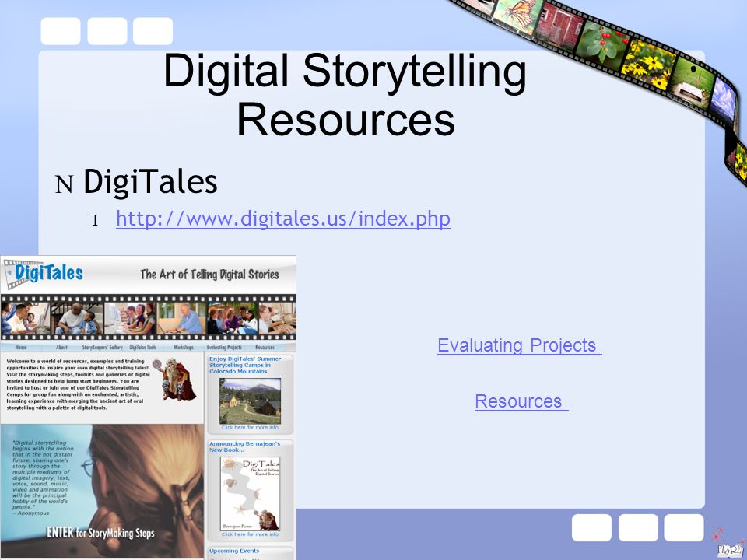Open StoryKeepers' Gallery nav item
This screenshot has width=747, height=560.
pos(103,347)
